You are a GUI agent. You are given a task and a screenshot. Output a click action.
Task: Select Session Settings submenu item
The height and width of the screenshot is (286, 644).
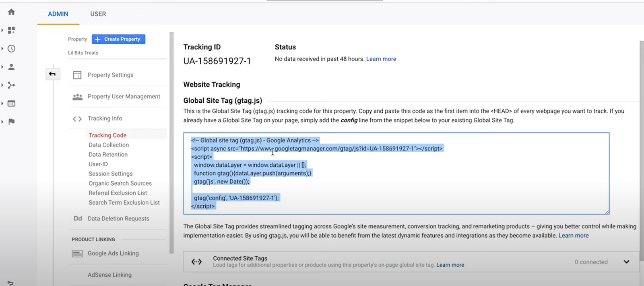pyautogui.click(x=110, y=174)
